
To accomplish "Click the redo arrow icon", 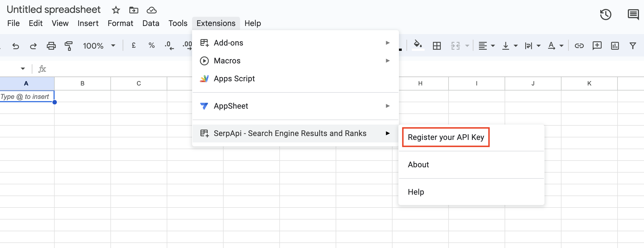I will [x=33, y=46].
